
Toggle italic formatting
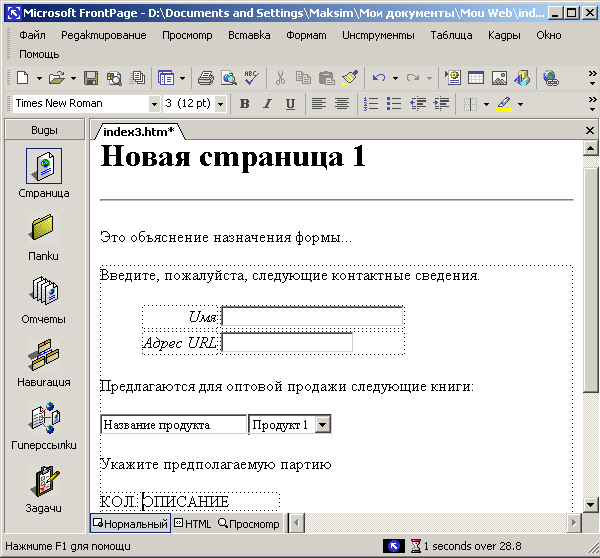(267, 103)
